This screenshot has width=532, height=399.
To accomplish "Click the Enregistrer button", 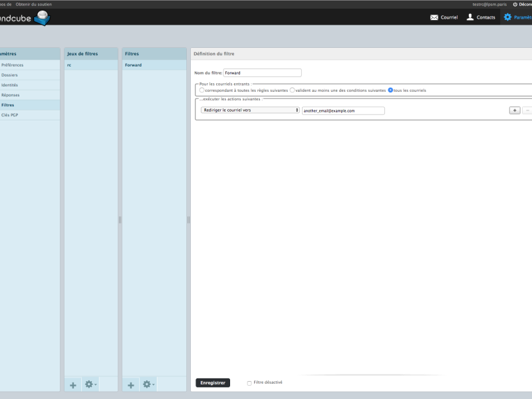I will point(213,383).
